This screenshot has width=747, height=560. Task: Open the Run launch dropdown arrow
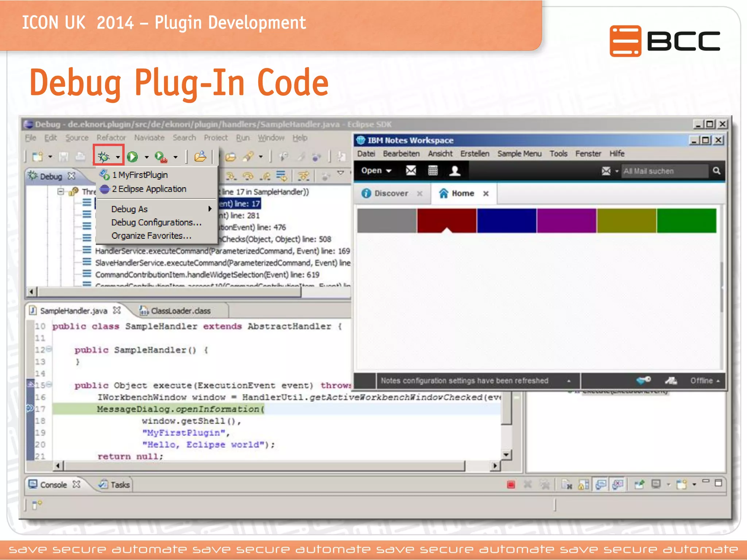(147, 157)
